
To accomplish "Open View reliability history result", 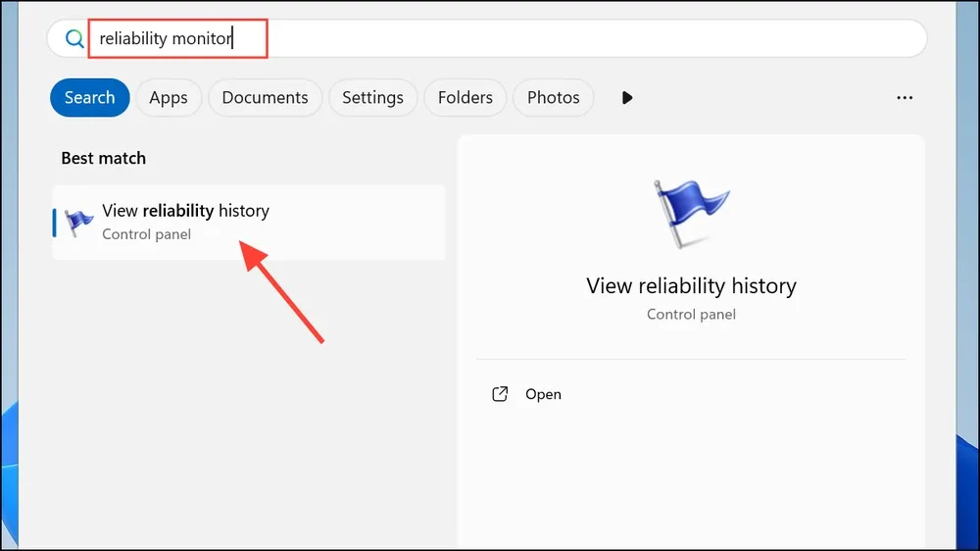I will click(x=249, y=222).
